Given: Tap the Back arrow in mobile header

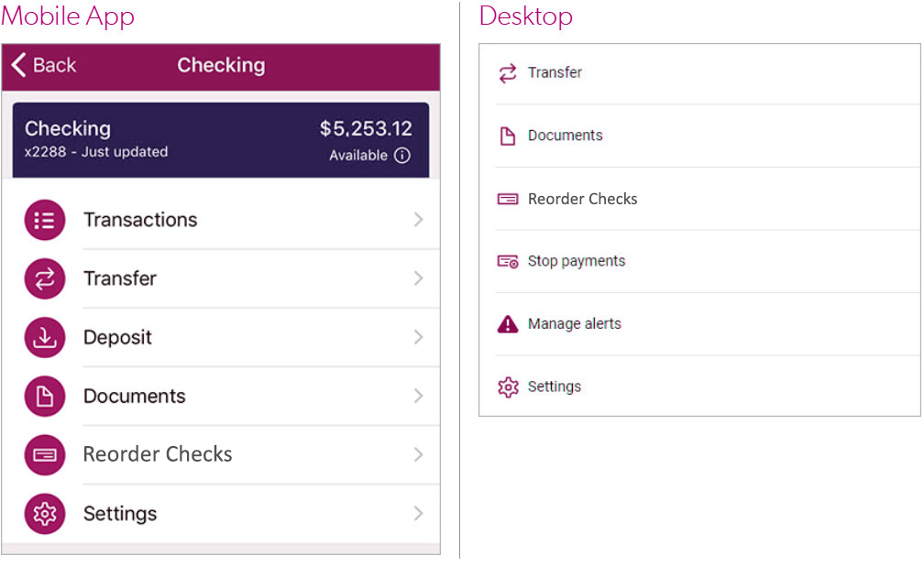Looking at the screenshot, I should [x=18, y=65].
